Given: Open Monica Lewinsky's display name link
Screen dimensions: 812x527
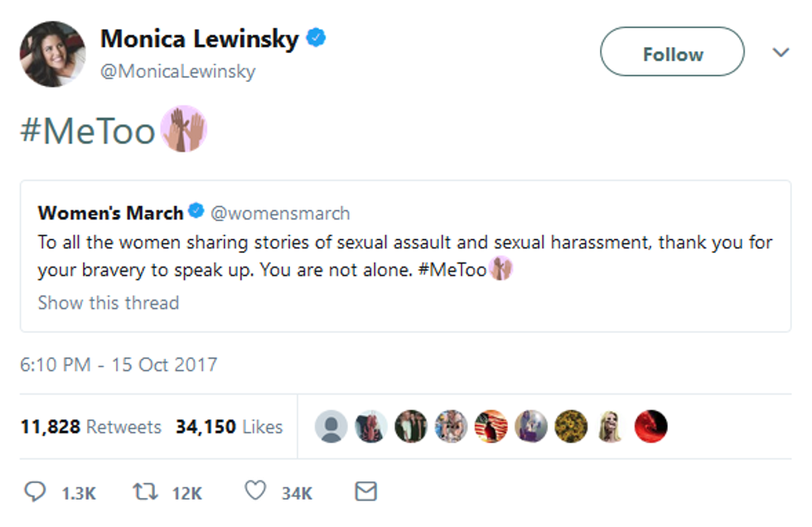Looking at the screenshot, I should (199, 39).
